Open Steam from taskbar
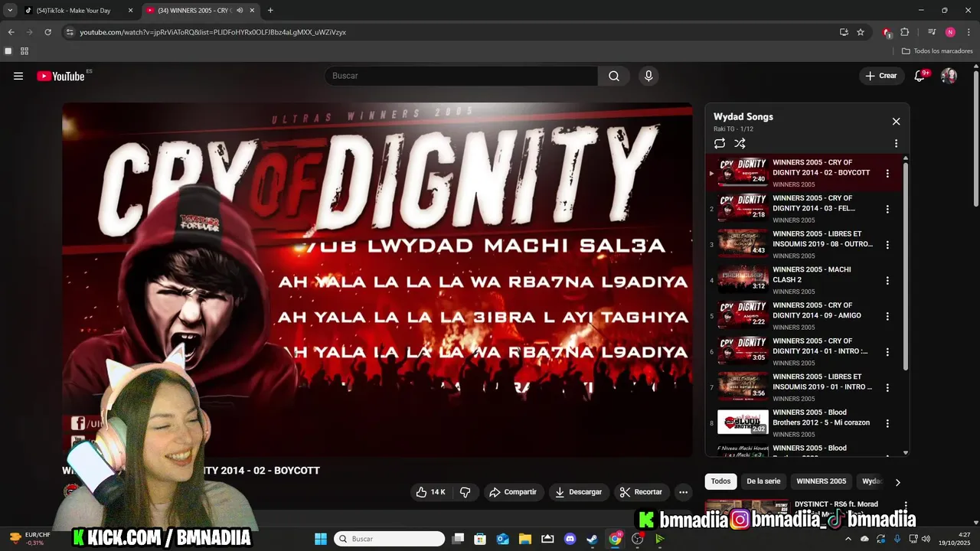 [x=593, y=539]
